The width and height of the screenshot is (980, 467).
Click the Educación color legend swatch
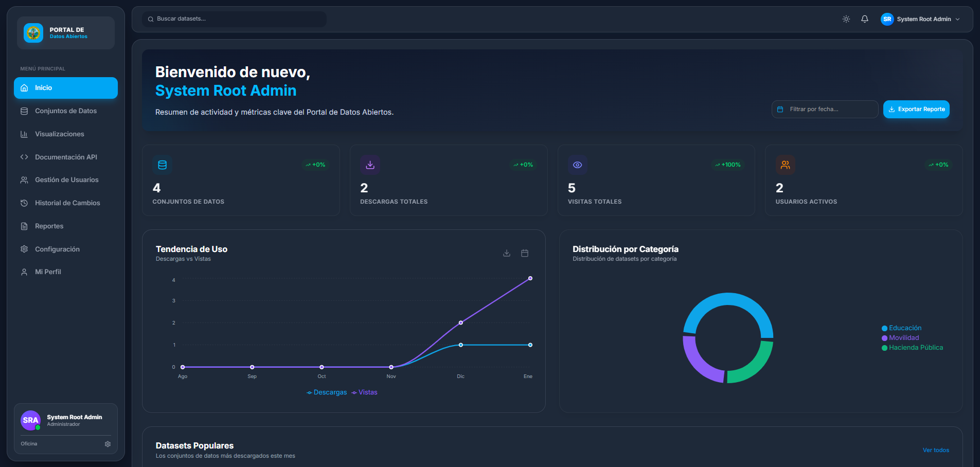tap(885, 328)
